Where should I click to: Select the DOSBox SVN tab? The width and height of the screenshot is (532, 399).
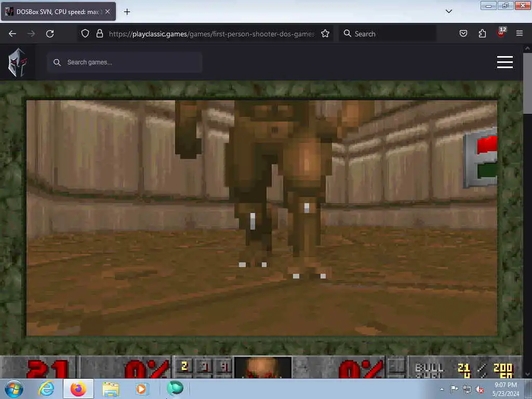pyautogui.click(x=58, y=11)
